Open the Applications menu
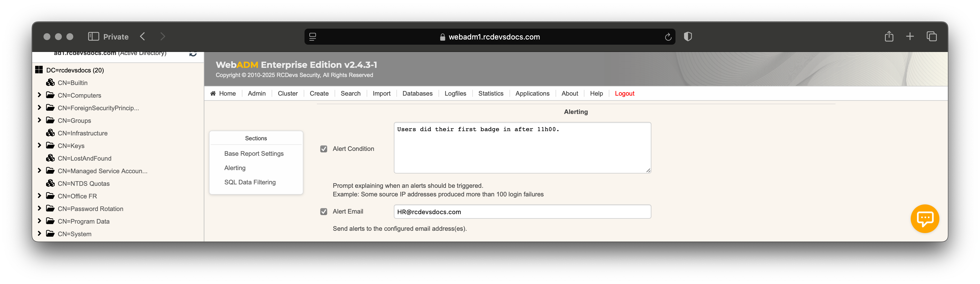 pyautogui.click(x=532, y=93)
